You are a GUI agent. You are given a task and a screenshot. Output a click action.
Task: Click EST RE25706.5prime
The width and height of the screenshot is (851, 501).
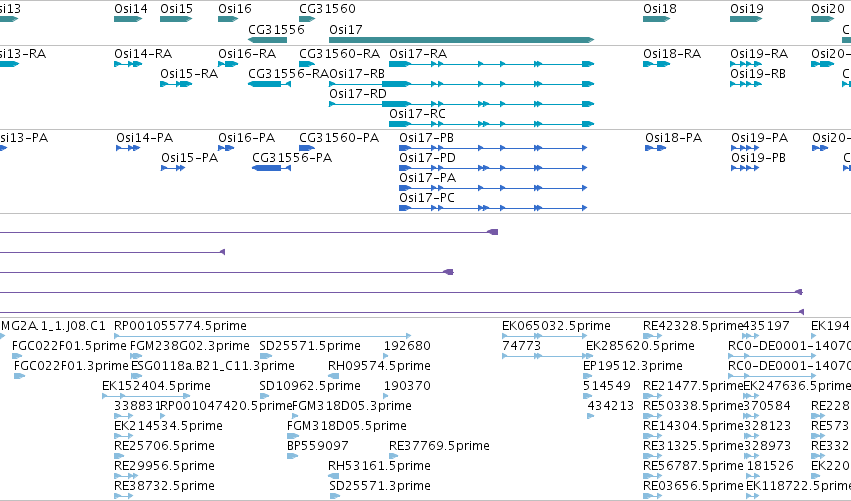click(x=164, y=446)
